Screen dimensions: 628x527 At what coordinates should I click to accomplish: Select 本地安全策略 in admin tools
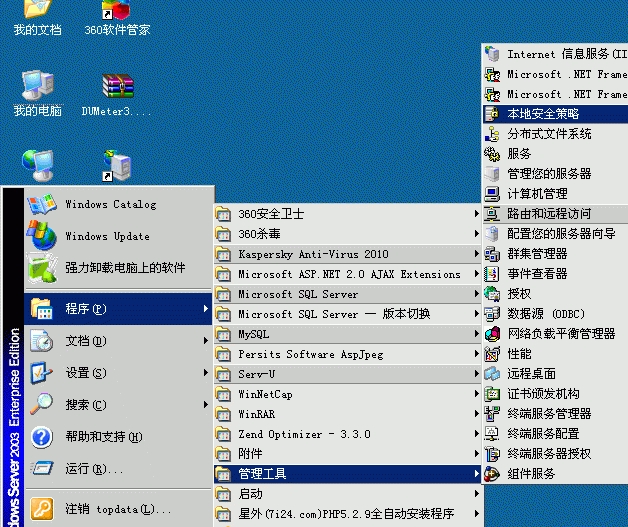542,114
